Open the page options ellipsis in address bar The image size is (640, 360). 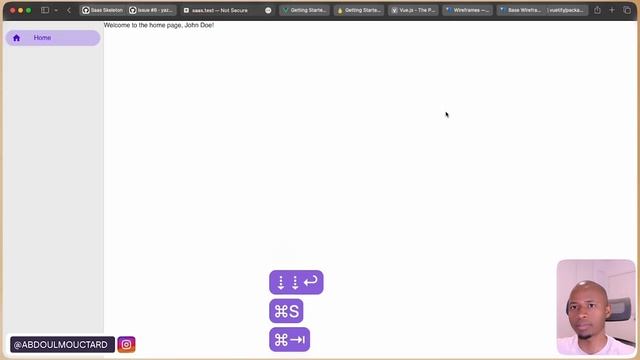[x=268, y=10]
